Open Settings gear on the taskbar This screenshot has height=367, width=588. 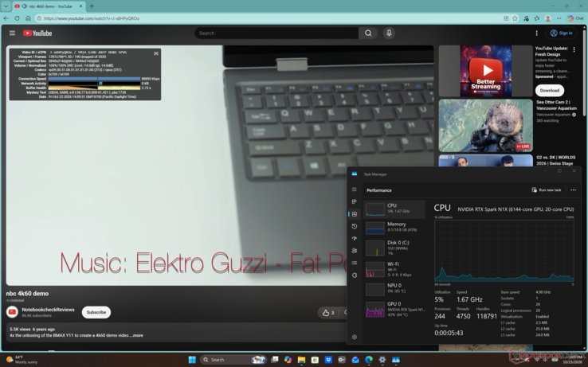coord(382,360)
